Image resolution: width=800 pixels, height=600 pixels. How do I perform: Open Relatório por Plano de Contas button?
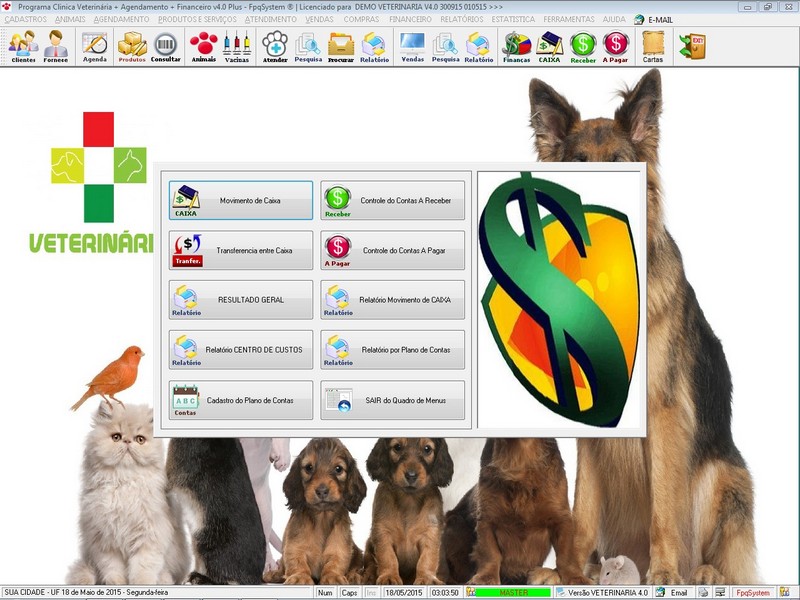tap(392, 349)
